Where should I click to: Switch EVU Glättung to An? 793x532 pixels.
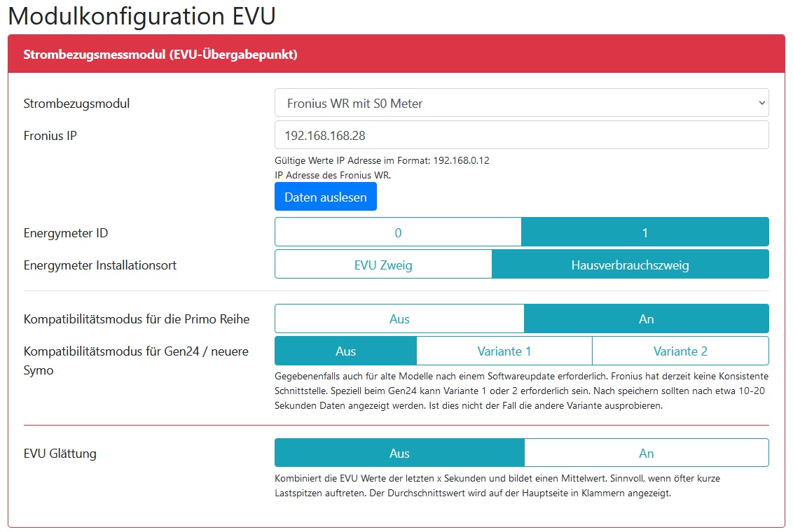[647, 453]
